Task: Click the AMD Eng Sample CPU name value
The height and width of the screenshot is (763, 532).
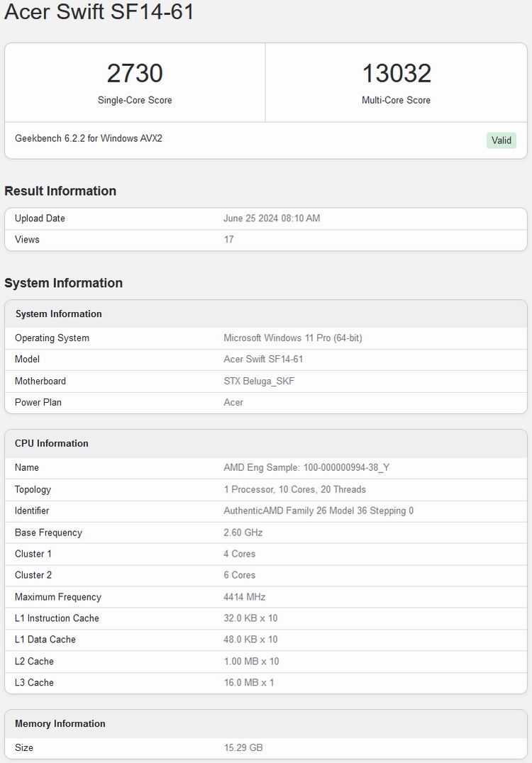Action: tap(306, 468)
